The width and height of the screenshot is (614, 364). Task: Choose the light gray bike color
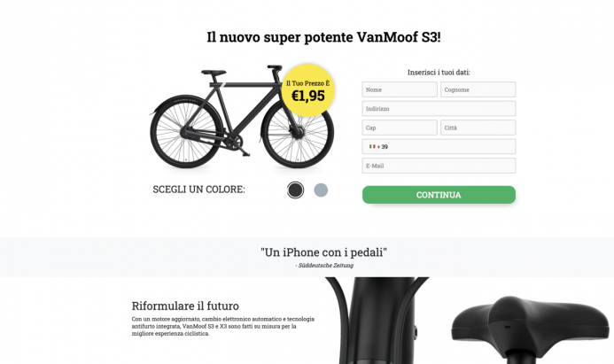[321, 190]
